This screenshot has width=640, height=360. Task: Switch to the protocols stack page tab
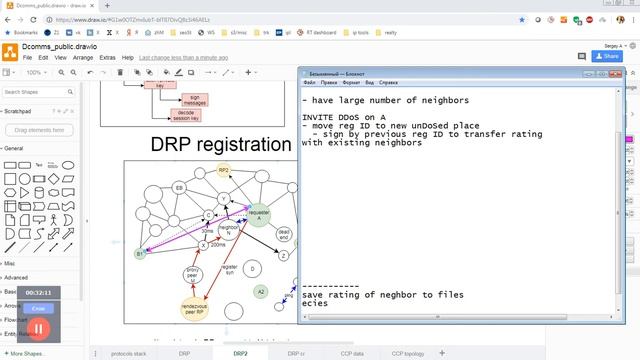click(x=129, y=353)
